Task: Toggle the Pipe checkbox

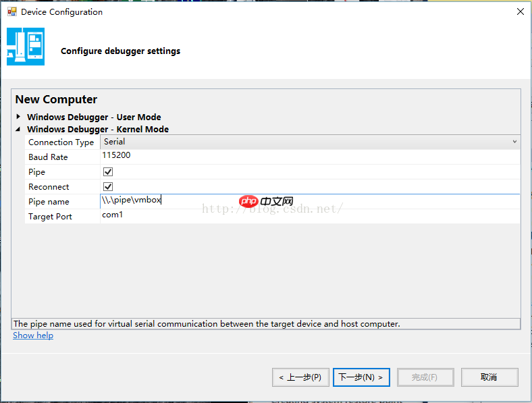Action: (108, 172)
